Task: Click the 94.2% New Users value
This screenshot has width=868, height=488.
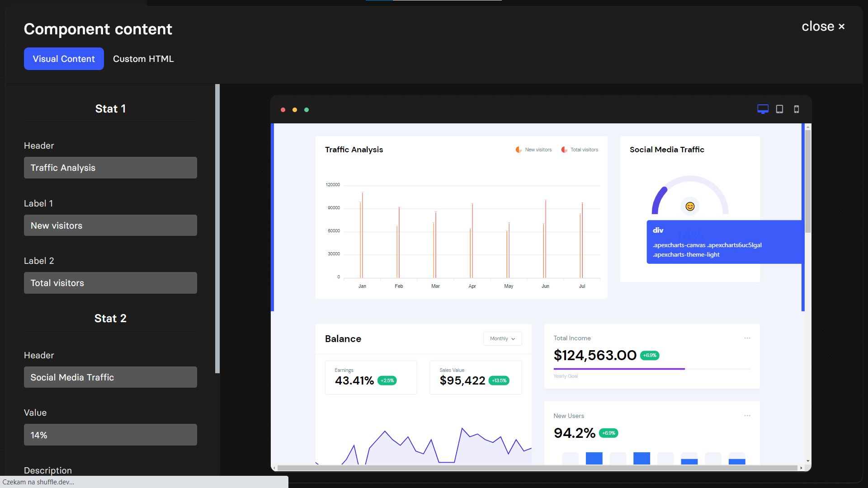Action: tap(575, 433)
